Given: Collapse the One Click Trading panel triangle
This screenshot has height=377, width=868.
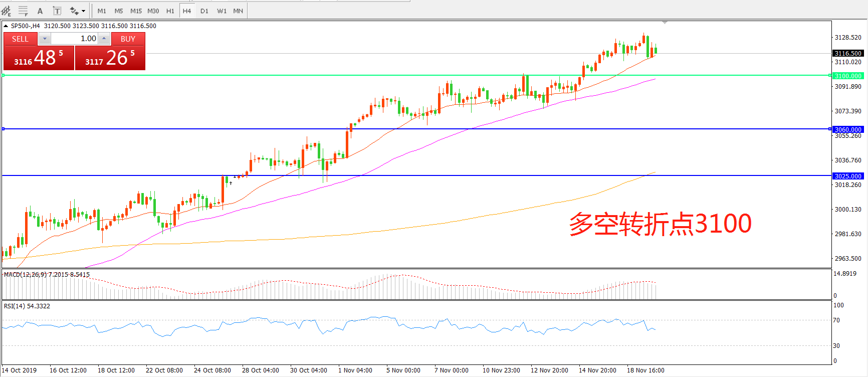Looking at the screenshot, I should click(x=6, y=26).
